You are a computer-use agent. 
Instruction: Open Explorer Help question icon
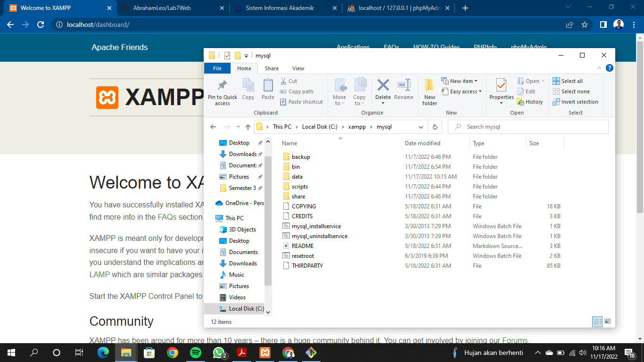[609, 68]
